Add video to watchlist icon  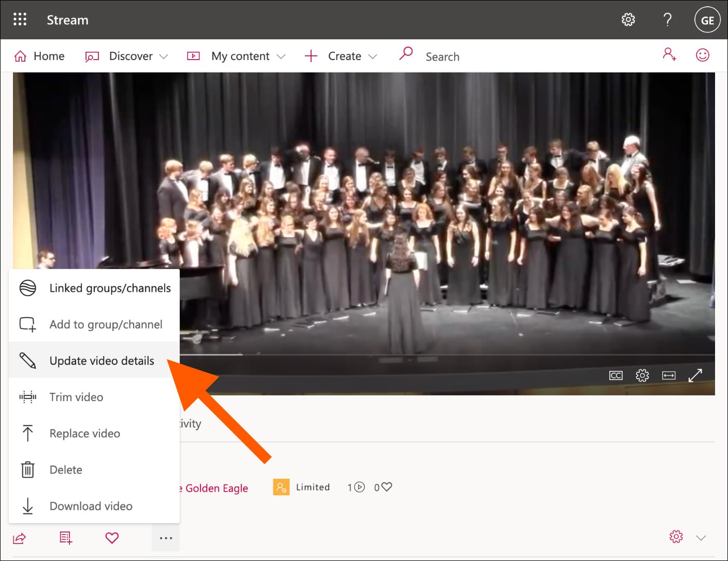click(x=66, y=538)
